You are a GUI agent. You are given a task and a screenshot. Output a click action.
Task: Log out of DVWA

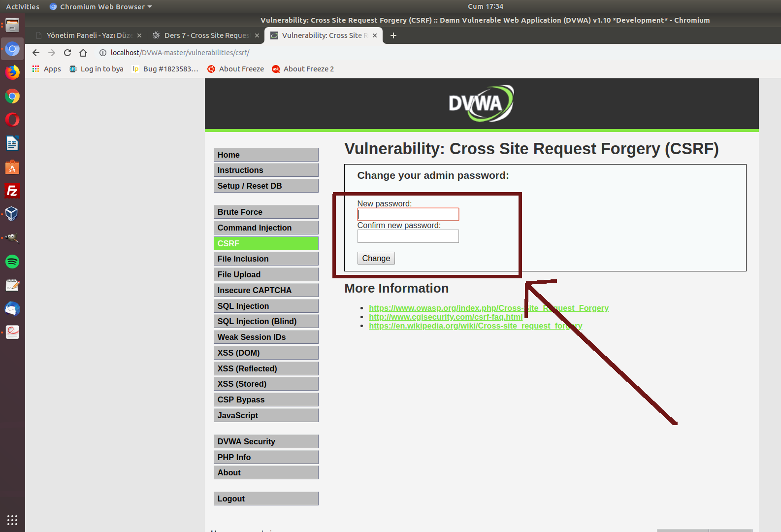point(266,499)
